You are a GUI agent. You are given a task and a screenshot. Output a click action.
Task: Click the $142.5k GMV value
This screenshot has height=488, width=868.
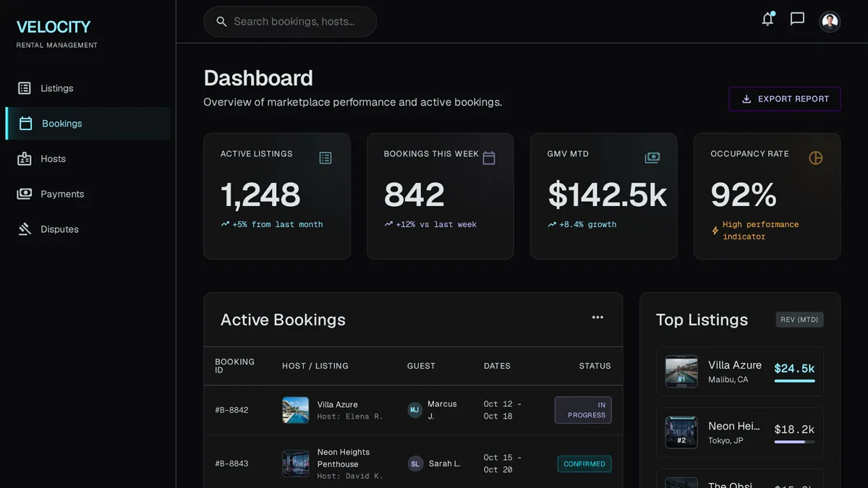(607, 194)
